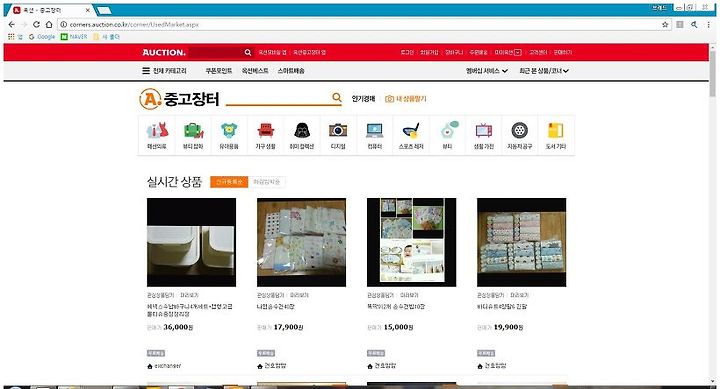
Task: Open the Chrome three-dot menu
Action: (x=709, y=24)
